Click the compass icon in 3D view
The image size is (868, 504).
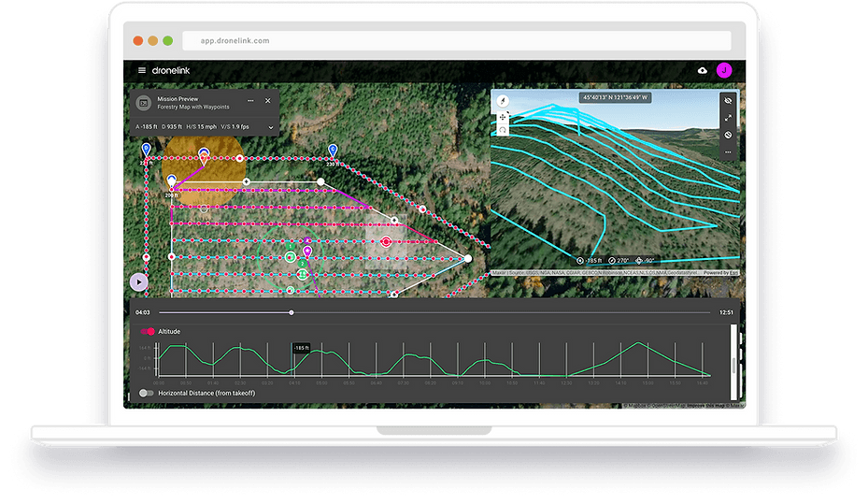(x=503, y=100)
